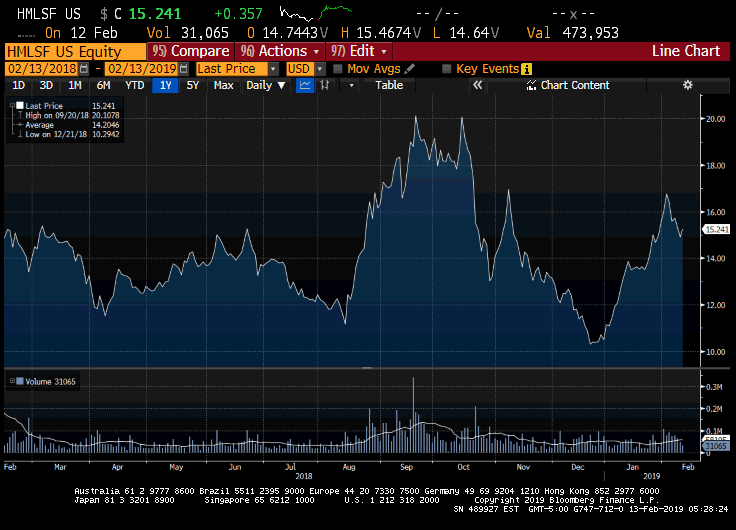Toggle the Mov Avgs checkbox

[337, 69]
